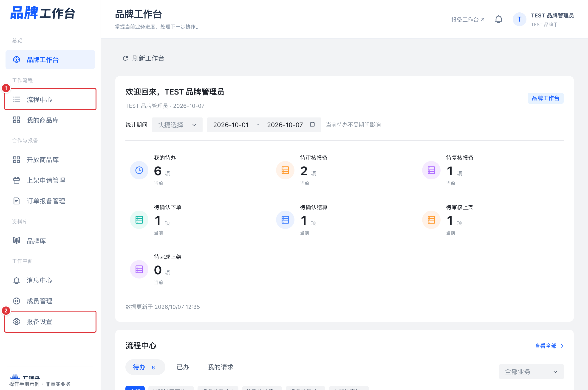Click the text 数据更新于 2026/10/07 12:35
Image resolution: width=588 pixels, height=390 pixels.
163,307
